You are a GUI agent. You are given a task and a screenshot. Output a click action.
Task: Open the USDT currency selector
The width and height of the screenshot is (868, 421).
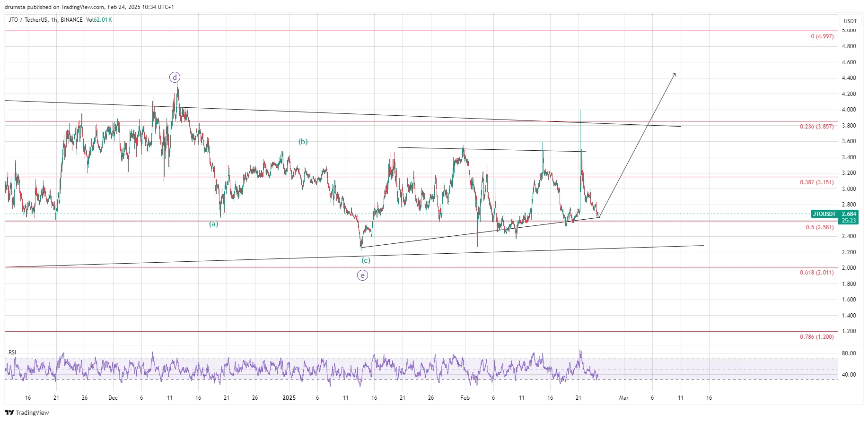[850, 21]
